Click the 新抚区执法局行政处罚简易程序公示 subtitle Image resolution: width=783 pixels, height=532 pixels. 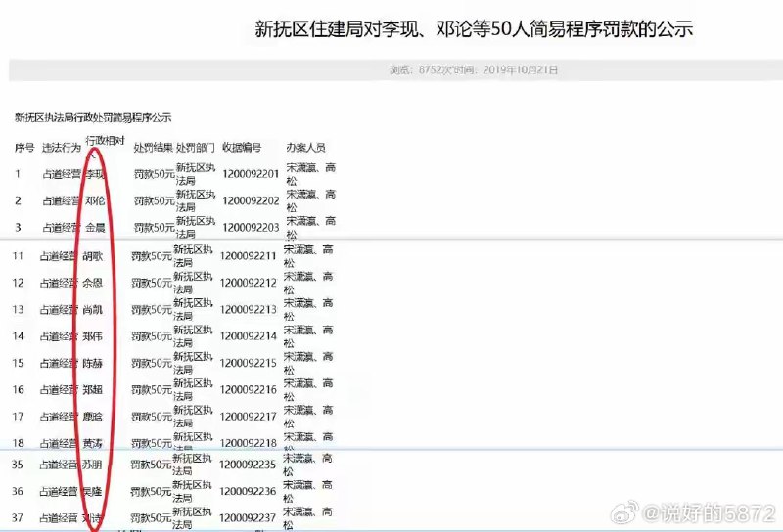(93, 117)
